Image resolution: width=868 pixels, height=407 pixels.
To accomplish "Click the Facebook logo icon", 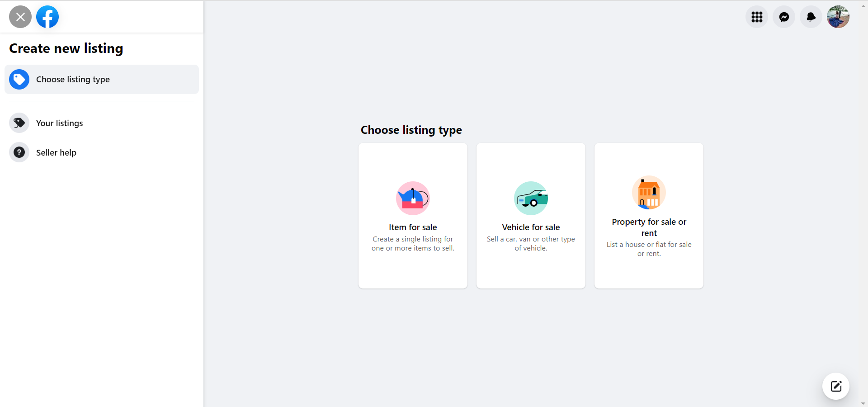I will 47,17.
